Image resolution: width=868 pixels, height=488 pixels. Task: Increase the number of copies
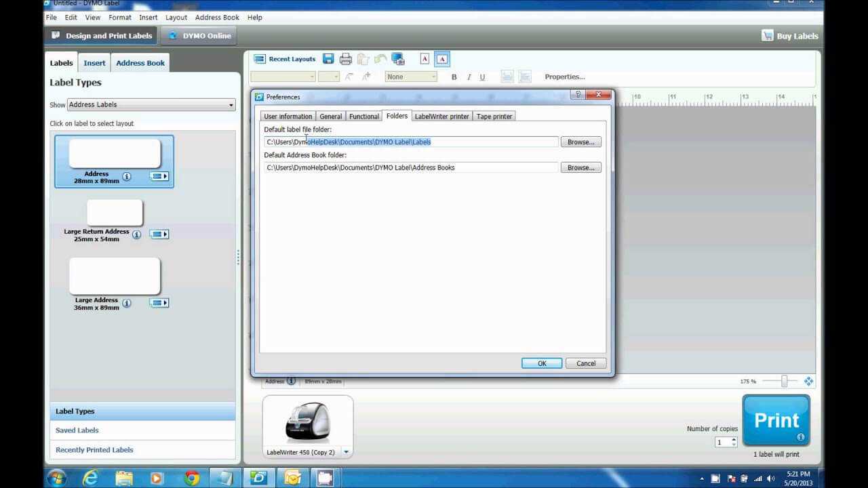click(734, 439)
